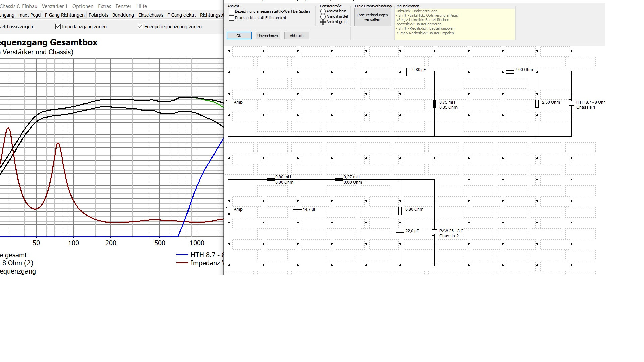Click the PAW 25 chassis speaker symbol
644x362 pixels.
tap(435, 232)
